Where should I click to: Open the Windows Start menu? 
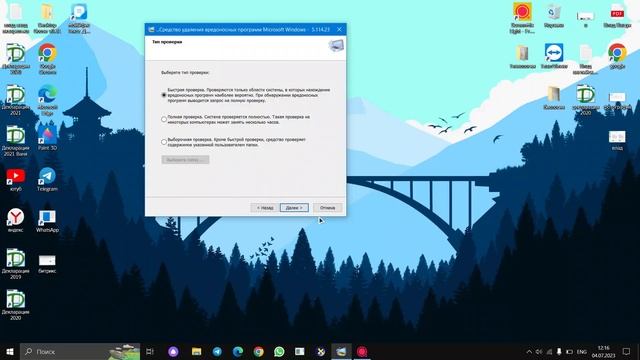pos(10,351)
